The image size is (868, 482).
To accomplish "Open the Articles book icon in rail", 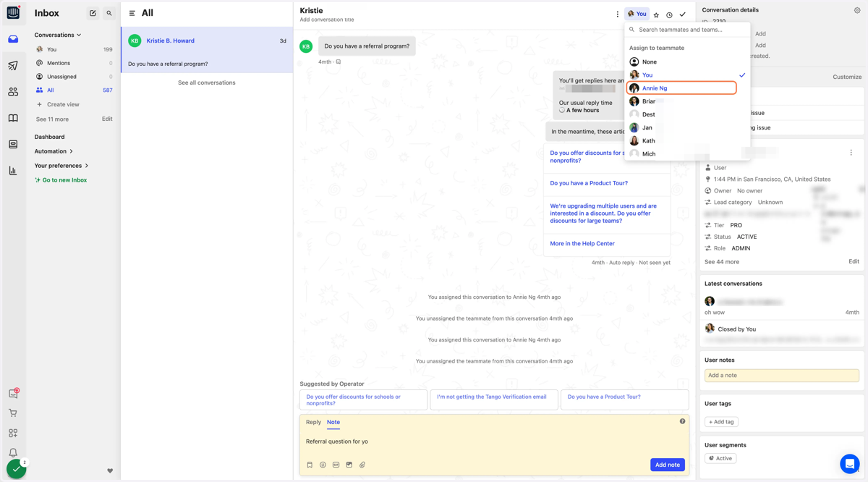I will tap(13, 118).
